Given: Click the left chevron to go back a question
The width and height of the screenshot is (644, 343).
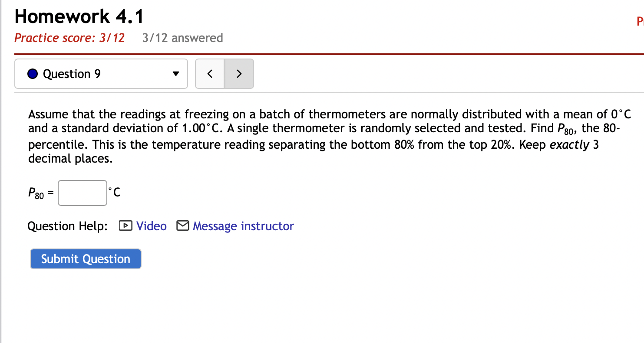Looking at the screenshot, I should 210,74.
